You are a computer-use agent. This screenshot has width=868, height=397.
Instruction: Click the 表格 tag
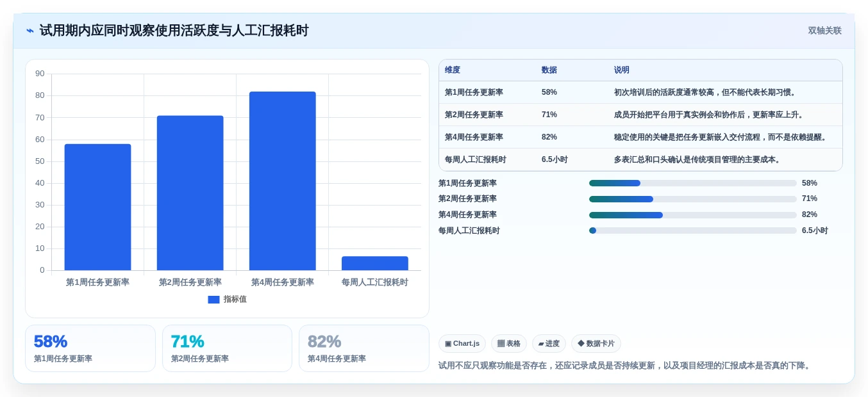509,344
